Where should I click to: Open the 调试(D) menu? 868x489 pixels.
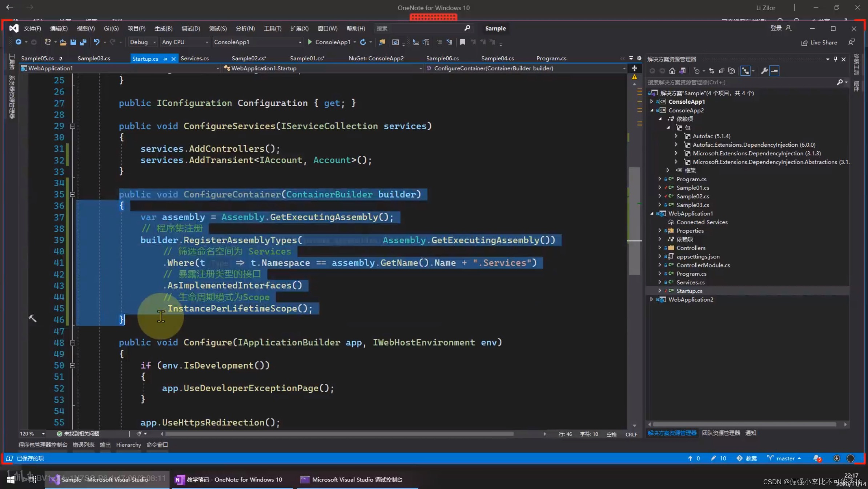tap(190, 28)
